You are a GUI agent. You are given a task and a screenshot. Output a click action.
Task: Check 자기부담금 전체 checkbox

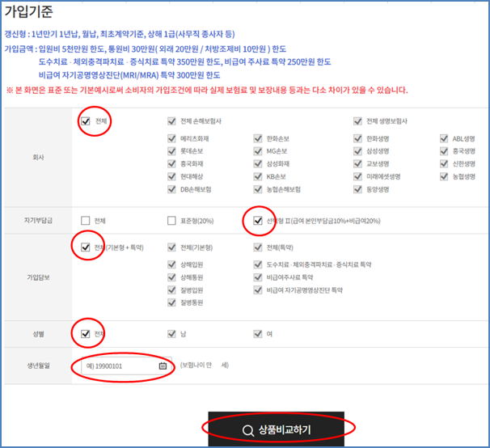[86, 221]
